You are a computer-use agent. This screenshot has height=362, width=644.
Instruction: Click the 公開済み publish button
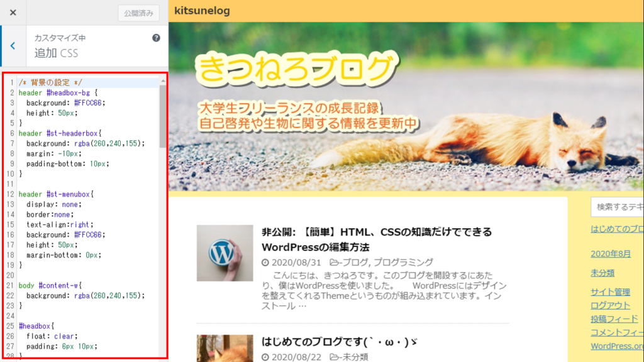[138, 13]
